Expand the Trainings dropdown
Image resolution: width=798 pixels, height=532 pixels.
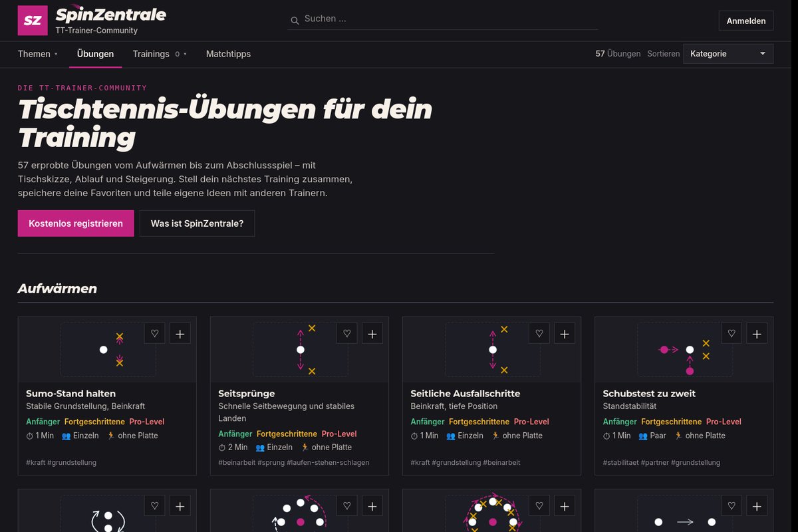[x=160, y=54]
